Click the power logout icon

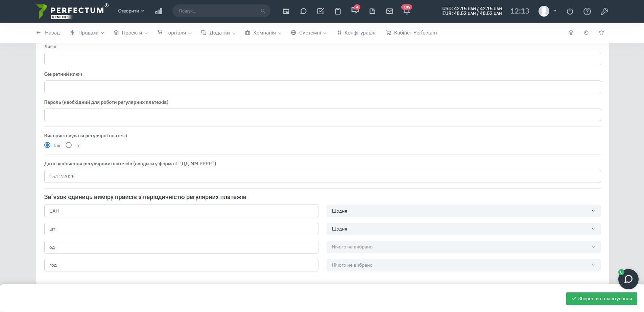point(570,11)
